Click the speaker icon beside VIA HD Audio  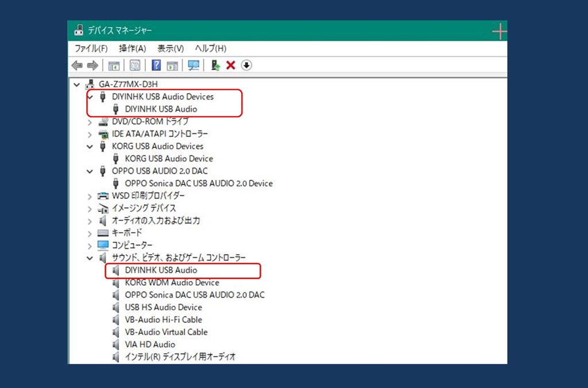coord(116,344)
